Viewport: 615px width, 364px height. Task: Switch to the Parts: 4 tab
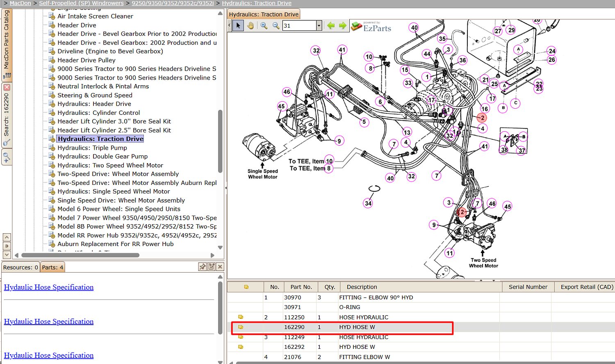tap(52, 267)
